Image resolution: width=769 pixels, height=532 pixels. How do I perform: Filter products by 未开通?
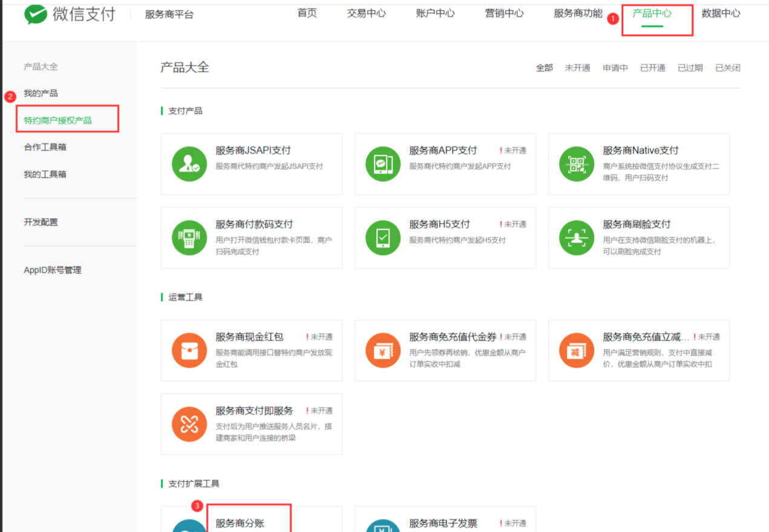point(577,68)
